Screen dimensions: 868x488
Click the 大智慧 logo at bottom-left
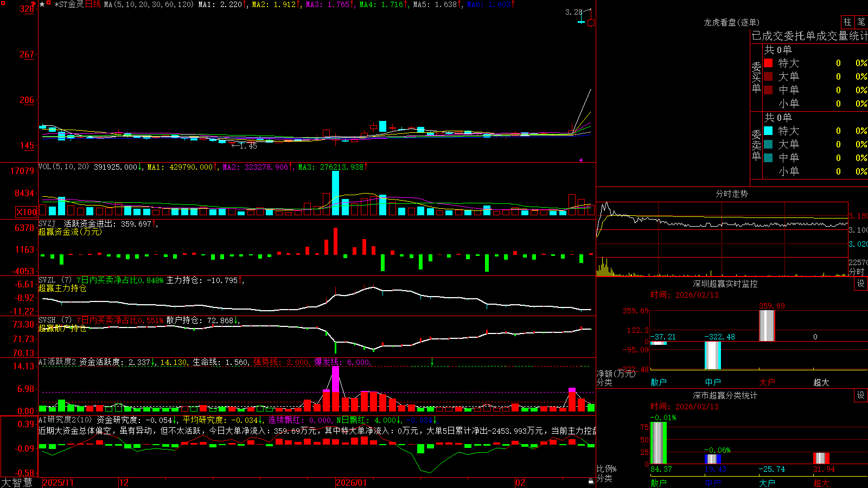point(17,483)
